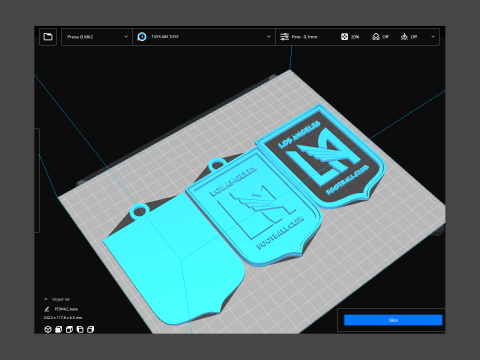Click the pencil icon to rename job
480x360 pixels.
point(47,309)
